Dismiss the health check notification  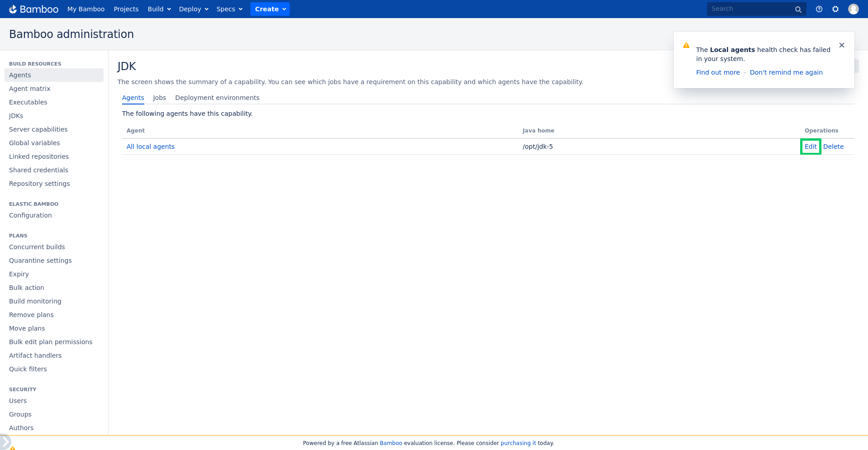point(842,45)
